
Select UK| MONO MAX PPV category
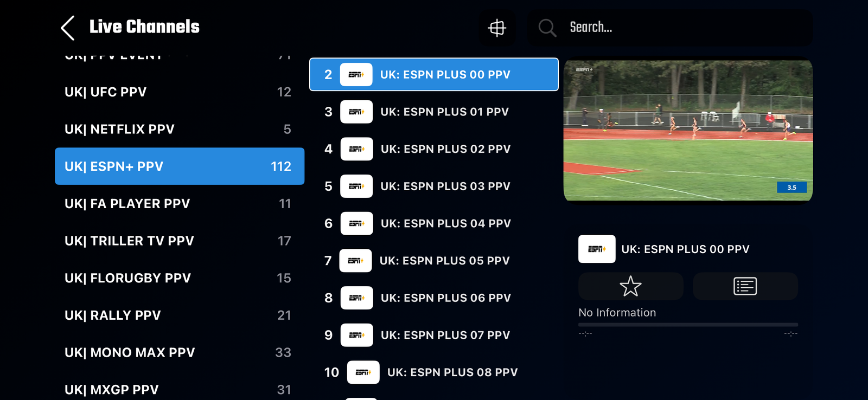(180, 352)
